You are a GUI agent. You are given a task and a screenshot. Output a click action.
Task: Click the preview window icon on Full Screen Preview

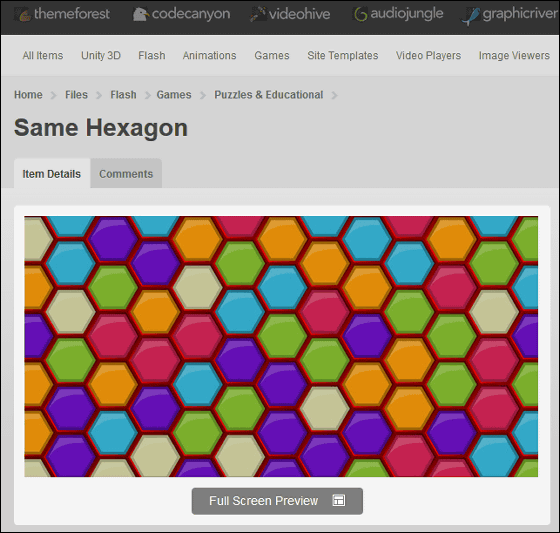click(339, 500)
